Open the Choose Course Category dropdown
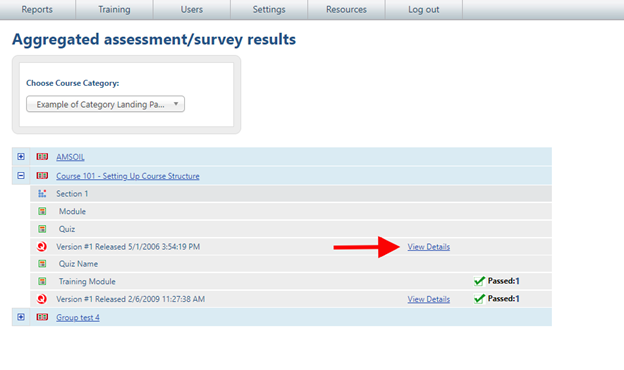The height and width of the screenshot is (370, 624). (105, 104)
